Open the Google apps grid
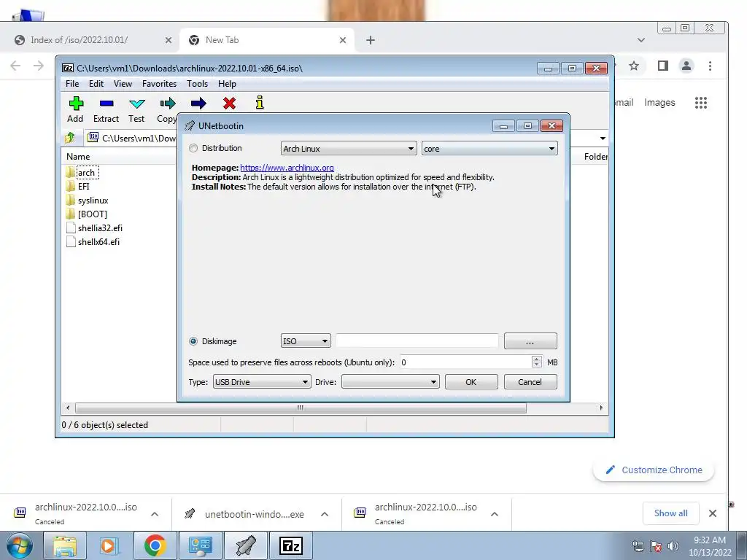This screenshot has width=747, height=560. click(701, 103)
